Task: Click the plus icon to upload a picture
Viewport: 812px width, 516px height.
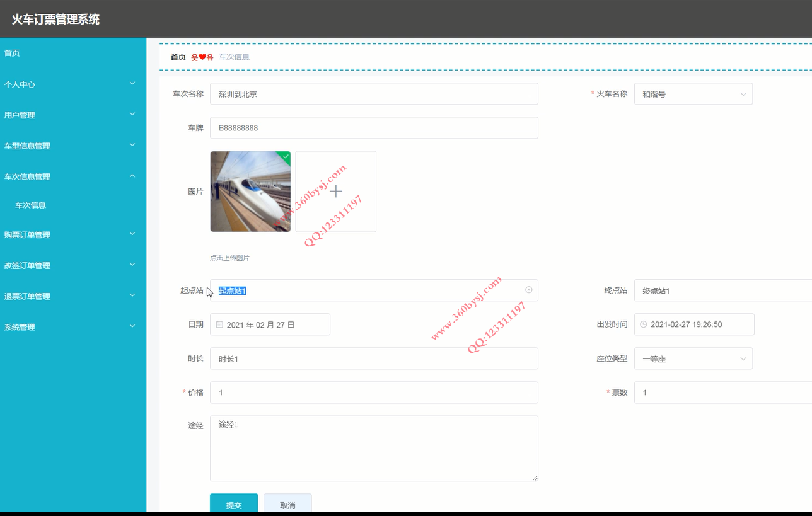Action: [336, 192]
